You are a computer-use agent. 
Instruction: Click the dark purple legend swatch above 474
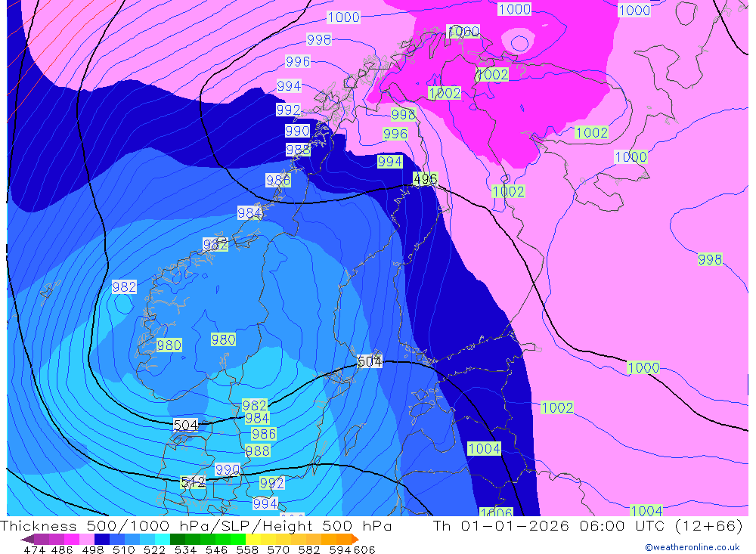[42, 539]
